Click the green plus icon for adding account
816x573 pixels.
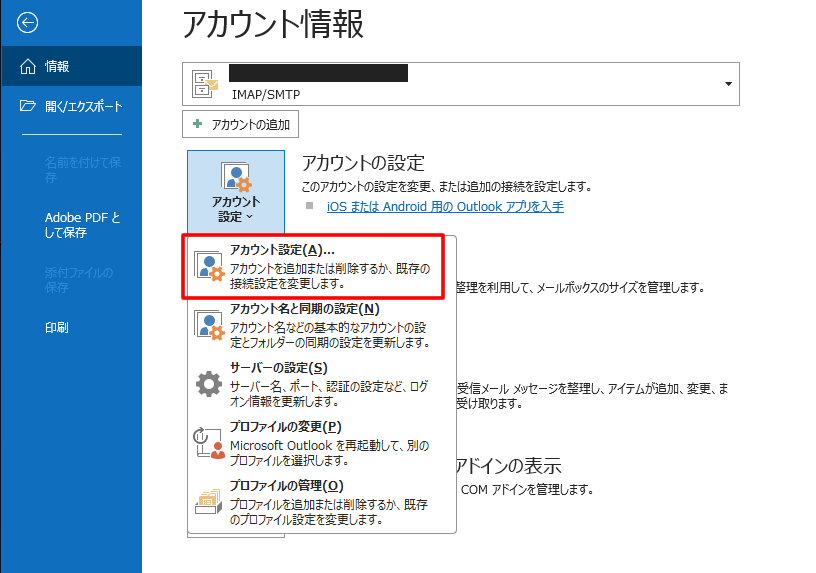pos(197,125)
